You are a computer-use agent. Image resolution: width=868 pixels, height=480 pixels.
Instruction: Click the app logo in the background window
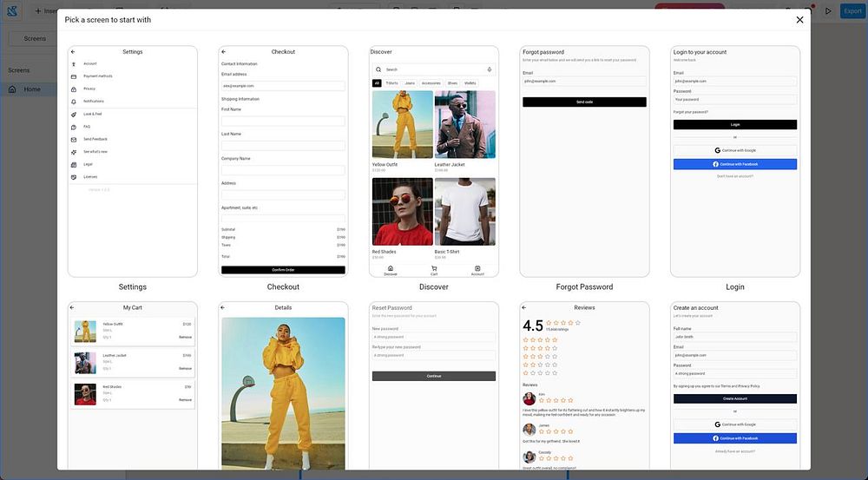[12, 10]
